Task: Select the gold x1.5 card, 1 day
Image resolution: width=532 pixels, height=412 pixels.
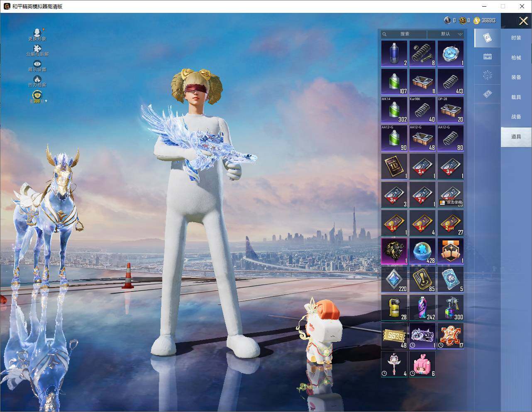Action: 394,223
